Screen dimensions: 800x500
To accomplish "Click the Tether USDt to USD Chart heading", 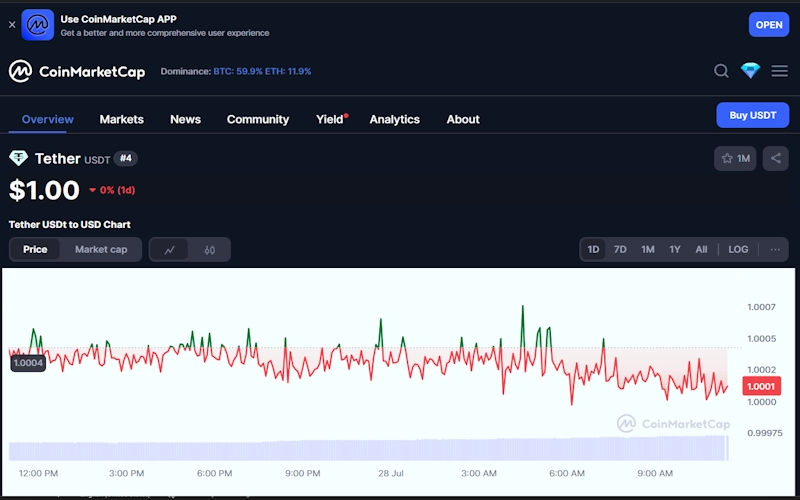I will coord(69,224).
